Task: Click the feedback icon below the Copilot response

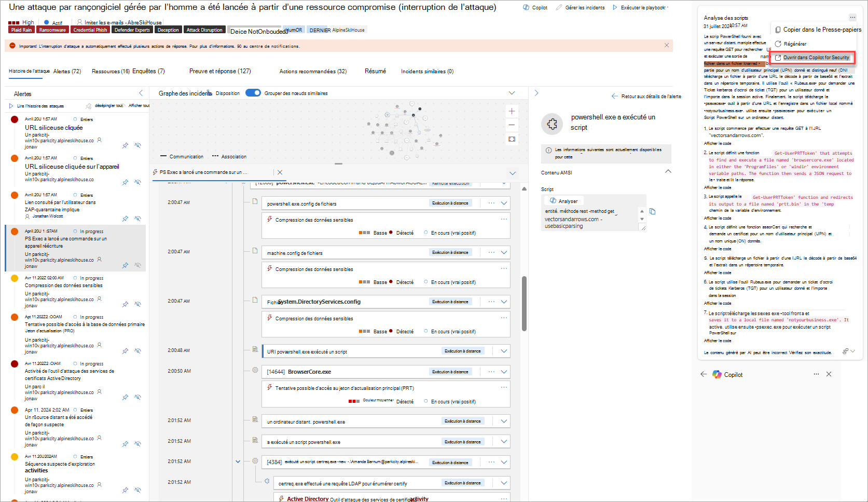Action: click(845, 351)
